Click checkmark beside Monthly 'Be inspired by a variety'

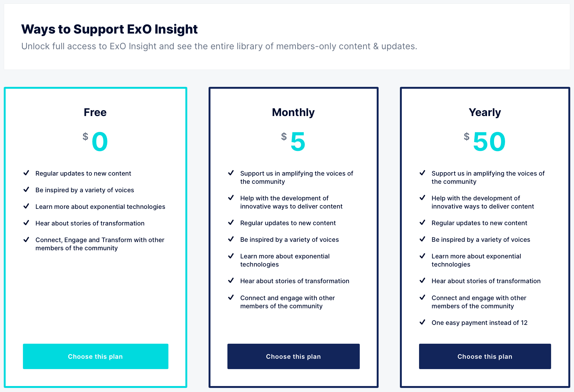pyautogui.click(x=231, y=239)
